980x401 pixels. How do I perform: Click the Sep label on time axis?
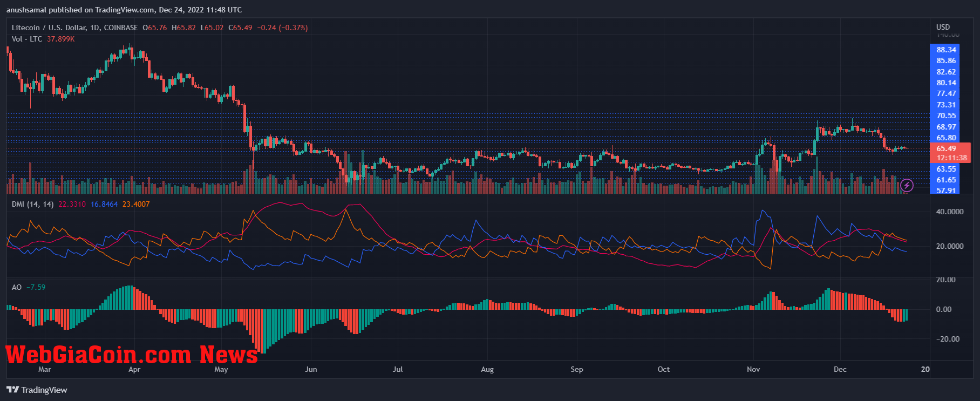(577, 369)
